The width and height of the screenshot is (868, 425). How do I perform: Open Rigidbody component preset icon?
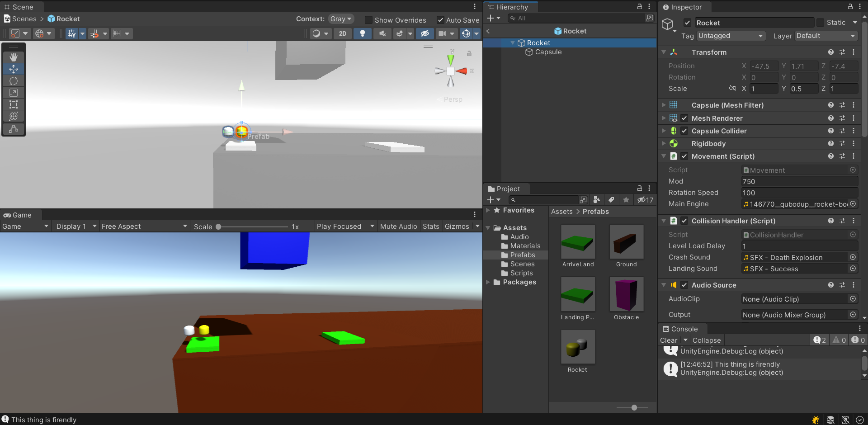(842, 143)
